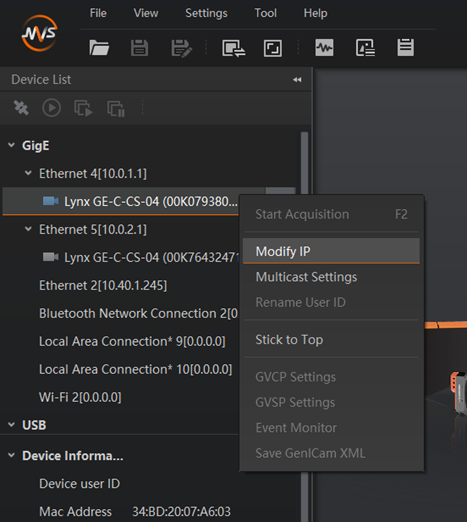
Task: Collapse Device List panel with double-arrow
Action: pos(297,80)
